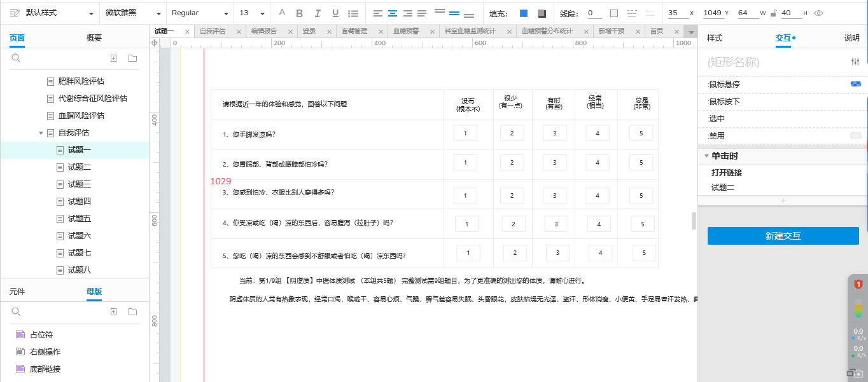This screenshot has height=382, width=868.
Task: Open the blue fill color swatch
Action: (524, 13)
